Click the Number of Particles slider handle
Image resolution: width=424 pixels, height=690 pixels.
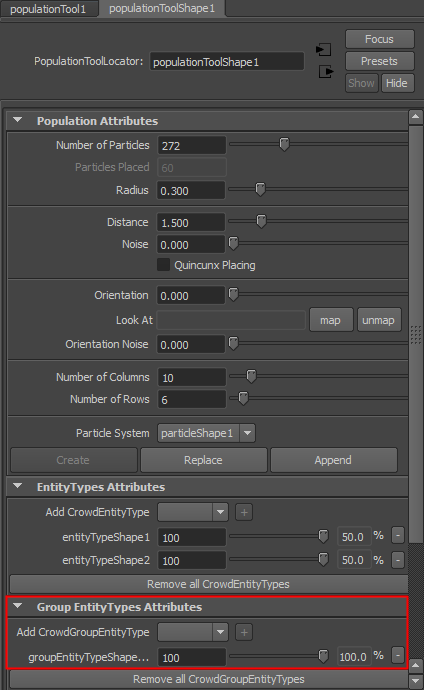point(285,144)
